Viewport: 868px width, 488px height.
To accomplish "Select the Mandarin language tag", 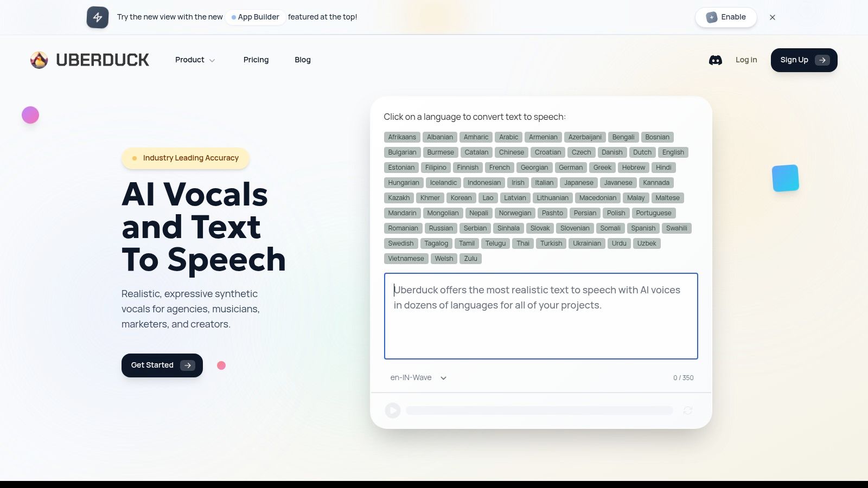I will click(x=402, y=213).
